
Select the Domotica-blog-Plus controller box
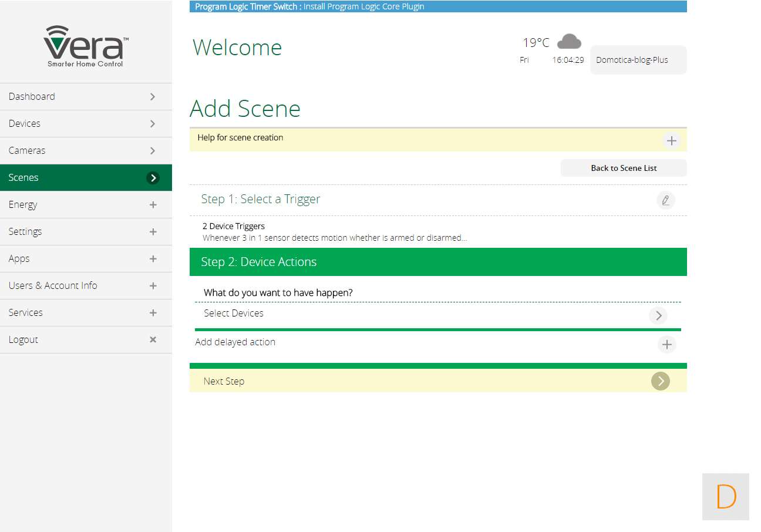pos(638,60)
